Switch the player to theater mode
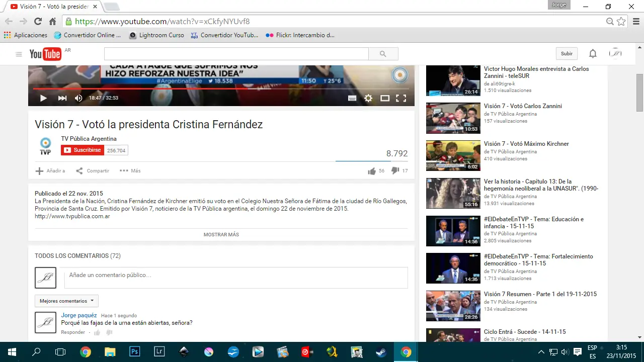Screen dimensions: 644x362 coord(385,99)
